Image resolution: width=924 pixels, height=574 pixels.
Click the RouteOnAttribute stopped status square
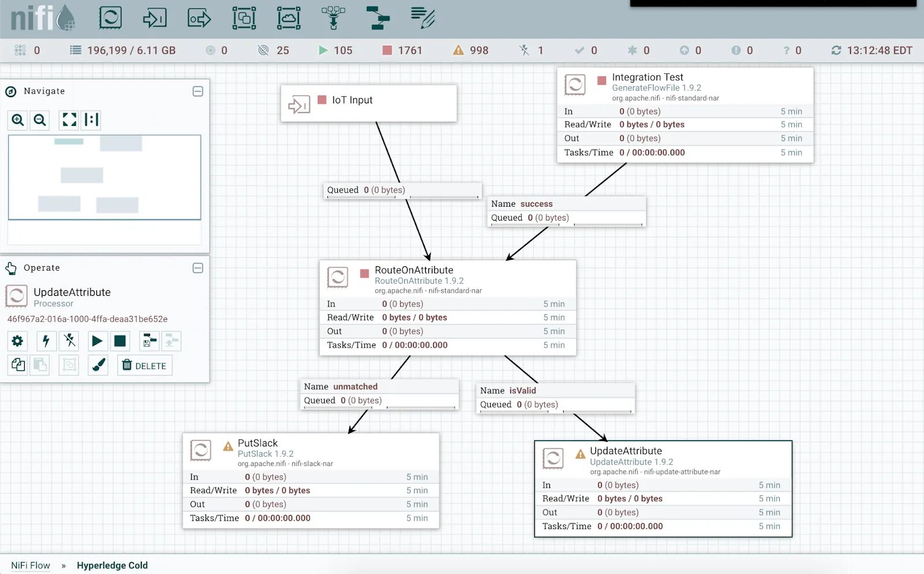[x=364, y=273]
